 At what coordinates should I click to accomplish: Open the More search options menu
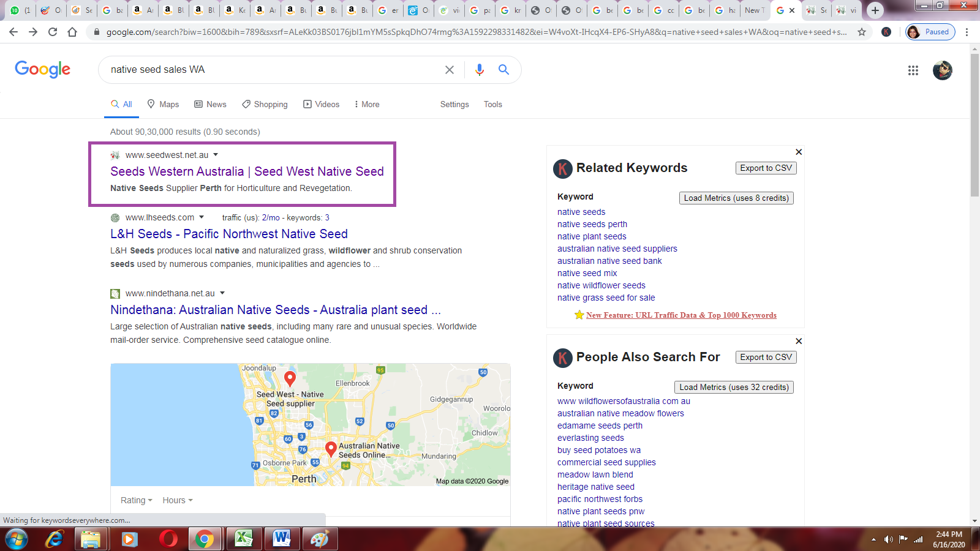367,104
